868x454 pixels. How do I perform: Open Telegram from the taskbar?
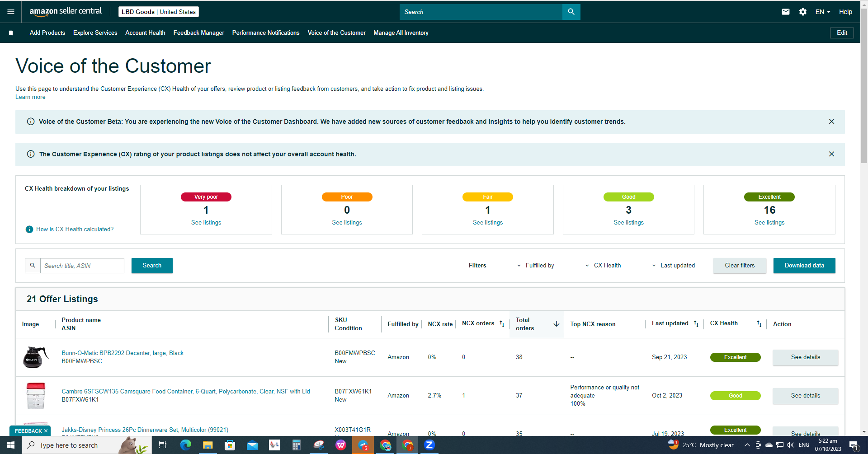point(363,445)
